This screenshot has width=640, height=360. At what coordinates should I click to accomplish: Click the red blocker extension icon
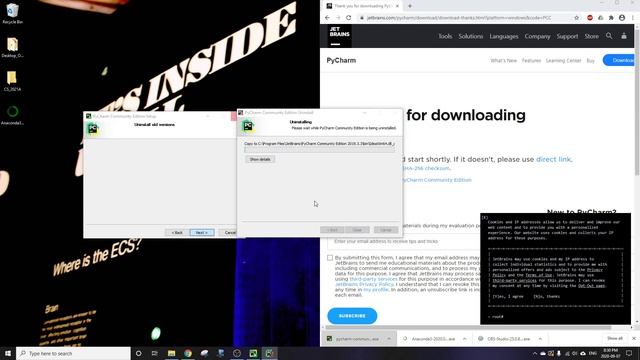click(x=590, y=18)
